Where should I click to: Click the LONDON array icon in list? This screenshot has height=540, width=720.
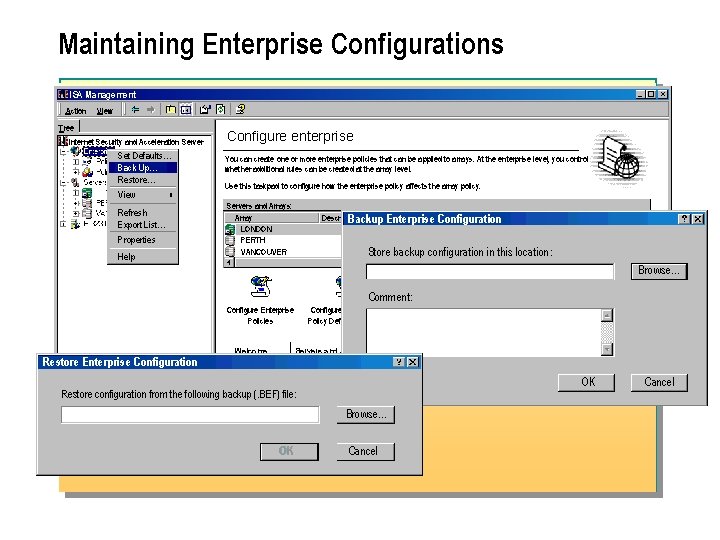230,229
